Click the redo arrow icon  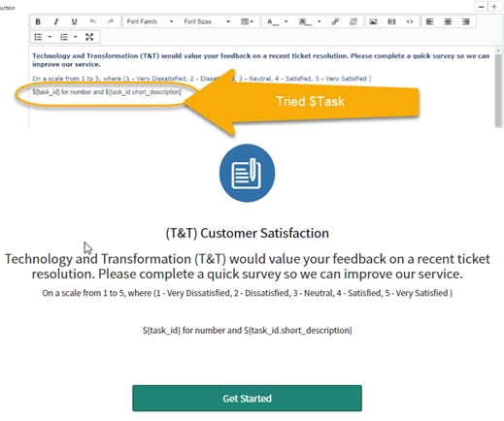pyautogui.click(x=111, y=21)
